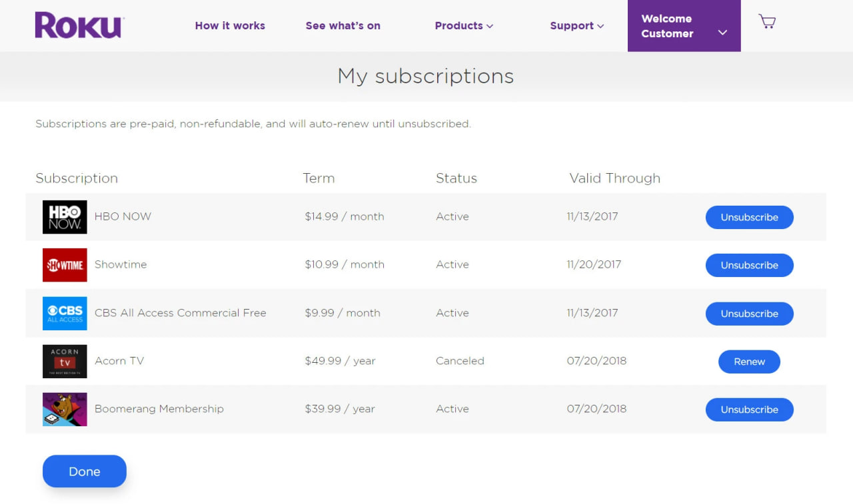Click the Roku logo
Screen dimensions: 853x504
point(79,25)
